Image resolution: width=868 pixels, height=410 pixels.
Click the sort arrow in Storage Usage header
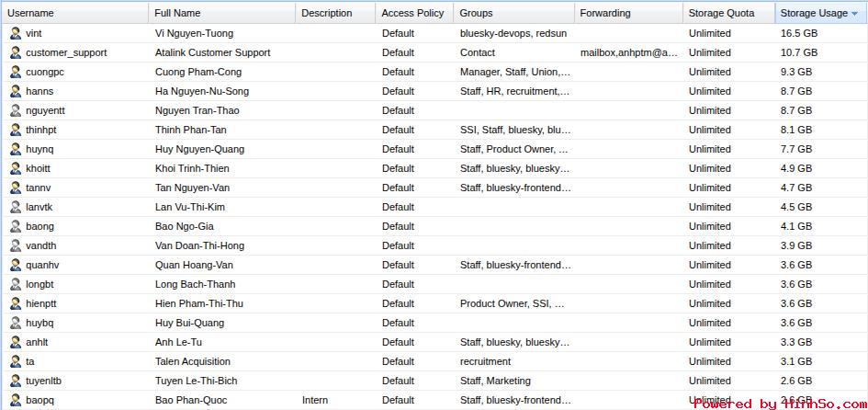click(x=854, y=14)
